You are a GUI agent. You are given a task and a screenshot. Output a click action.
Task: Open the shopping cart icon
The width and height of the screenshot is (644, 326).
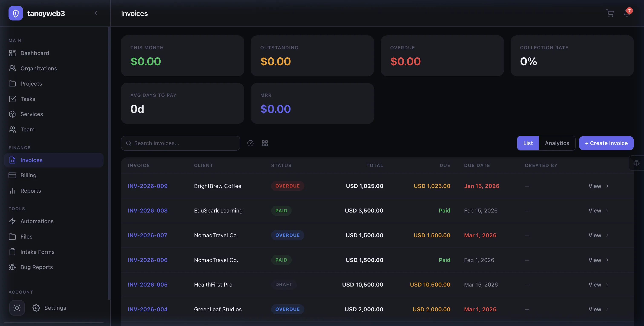[610, 13]
